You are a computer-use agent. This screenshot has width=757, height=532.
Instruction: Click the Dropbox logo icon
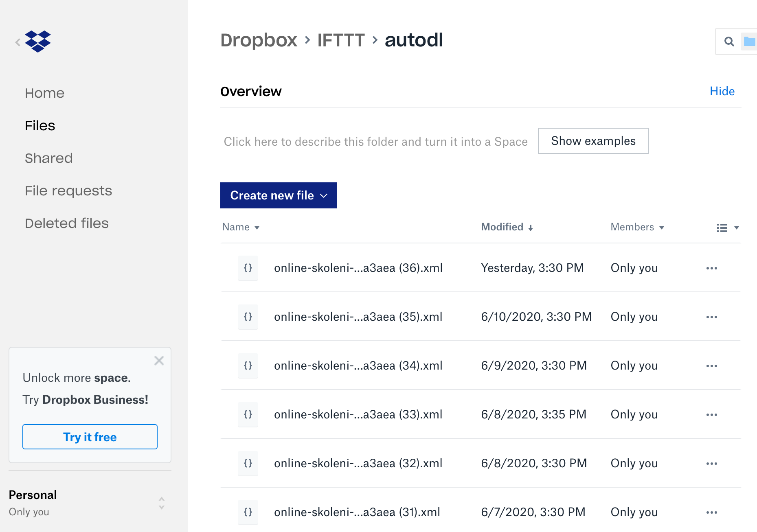pyautogui.click(x=38, y=41)
